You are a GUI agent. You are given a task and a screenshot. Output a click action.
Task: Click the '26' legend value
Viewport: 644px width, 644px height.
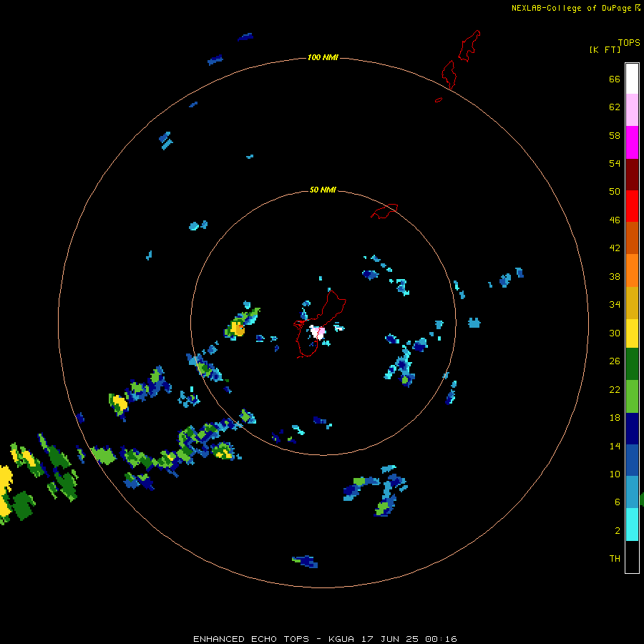tap(615, 361)
